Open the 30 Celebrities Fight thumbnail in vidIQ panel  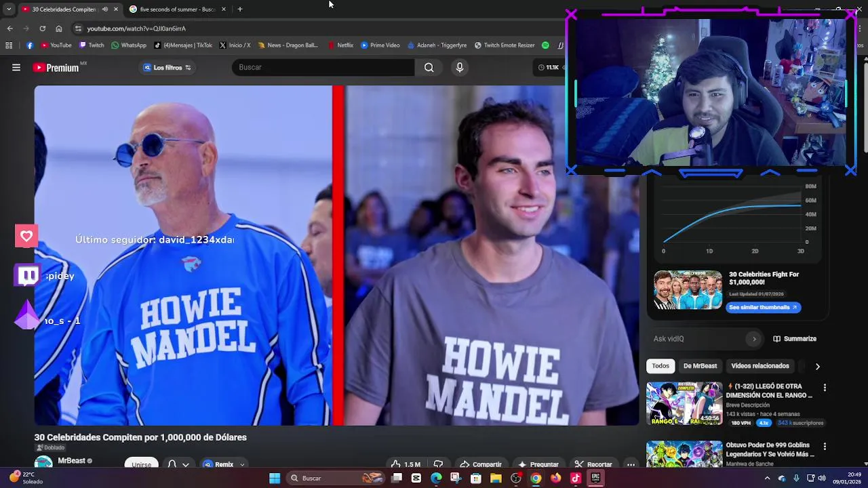click(688, 289)
